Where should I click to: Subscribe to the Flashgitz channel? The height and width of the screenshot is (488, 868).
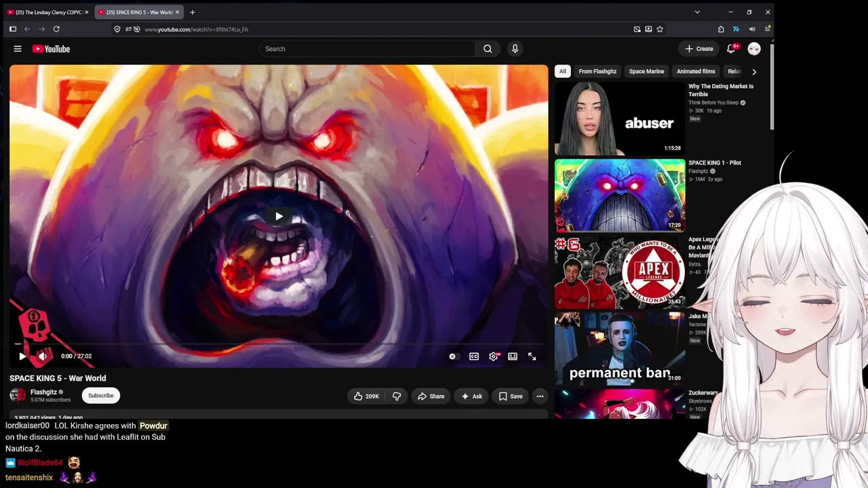coord(101,396)
